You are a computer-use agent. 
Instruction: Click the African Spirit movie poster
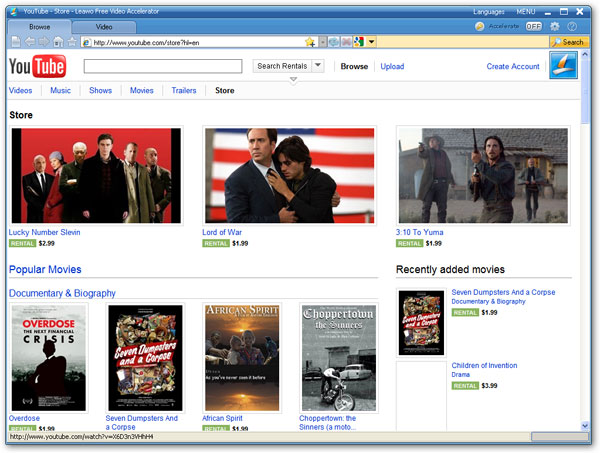pyautogui.click(x=242, y=358)
